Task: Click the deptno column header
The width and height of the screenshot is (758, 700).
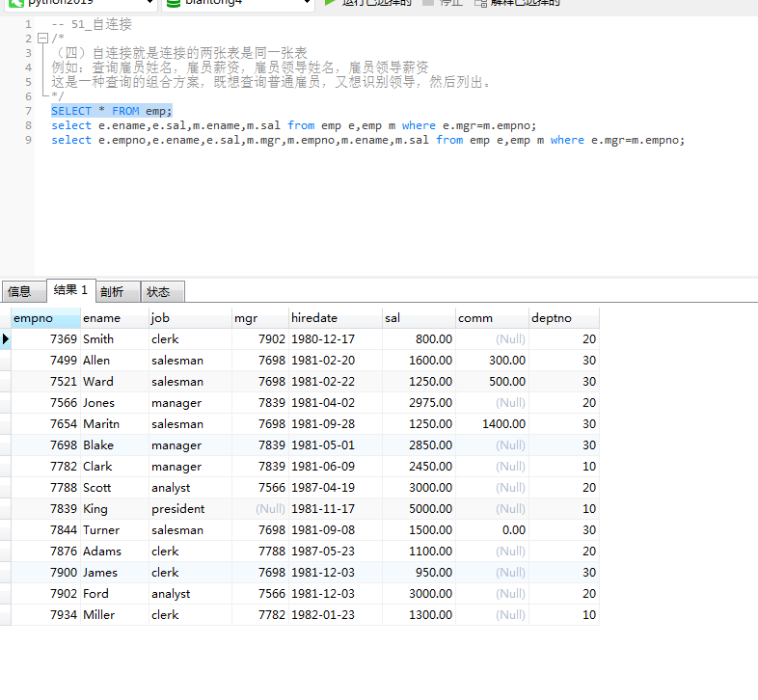Action: 563,318
